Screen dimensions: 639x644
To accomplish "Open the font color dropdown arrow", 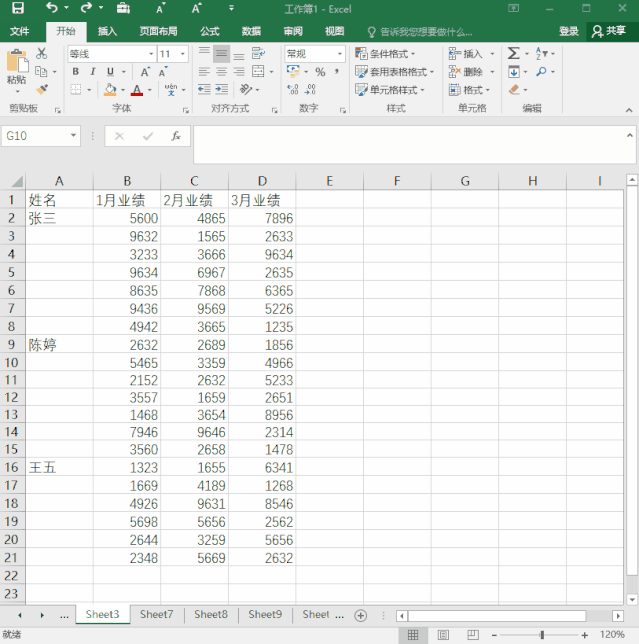I will coord(149,90).
